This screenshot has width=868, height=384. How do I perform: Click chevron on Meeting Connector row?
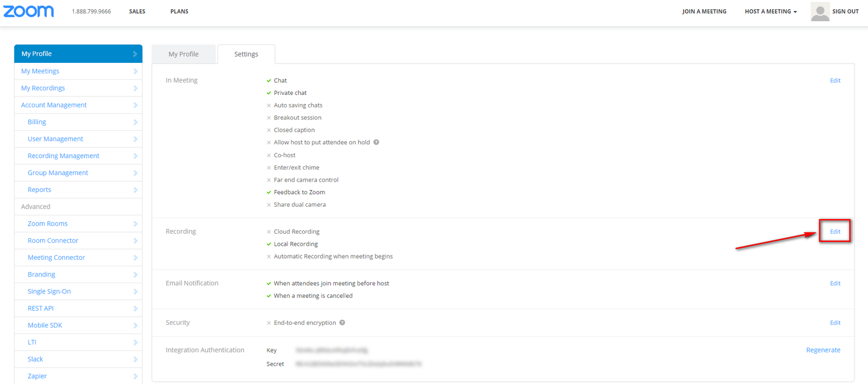click(135, 258)
